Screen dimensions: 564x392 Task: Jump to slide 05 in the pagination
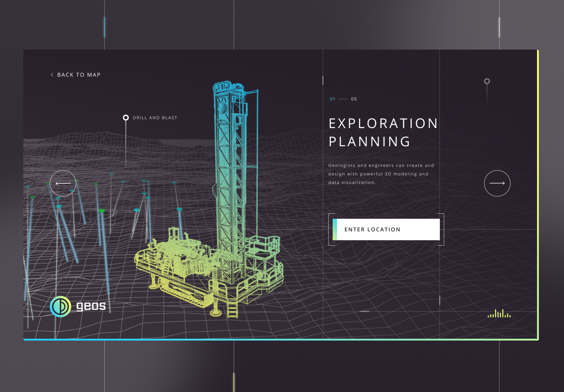pos(354,99)
